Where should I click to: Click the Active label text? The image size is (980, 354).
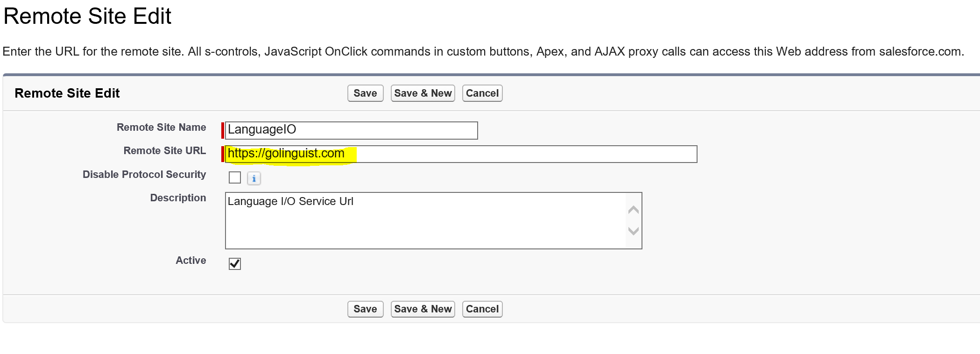(190, 261)
